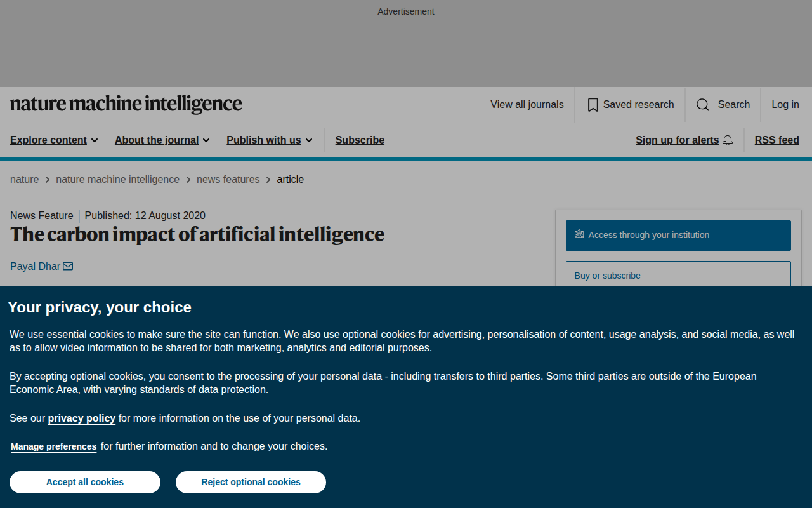Open the About the journal dropdown
The height and width of the screenshot is (508, 812).
click(x=162, y=140)
